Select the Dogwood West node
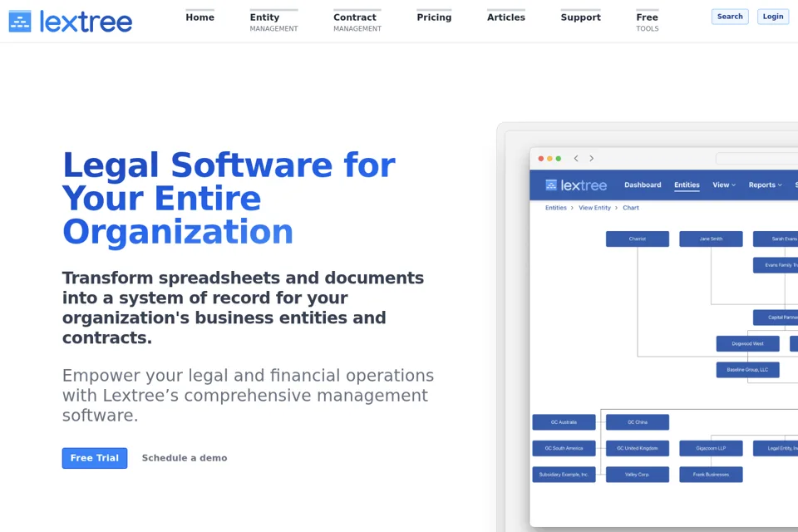This screenshot has height=532, width=798. click(747, 343)
